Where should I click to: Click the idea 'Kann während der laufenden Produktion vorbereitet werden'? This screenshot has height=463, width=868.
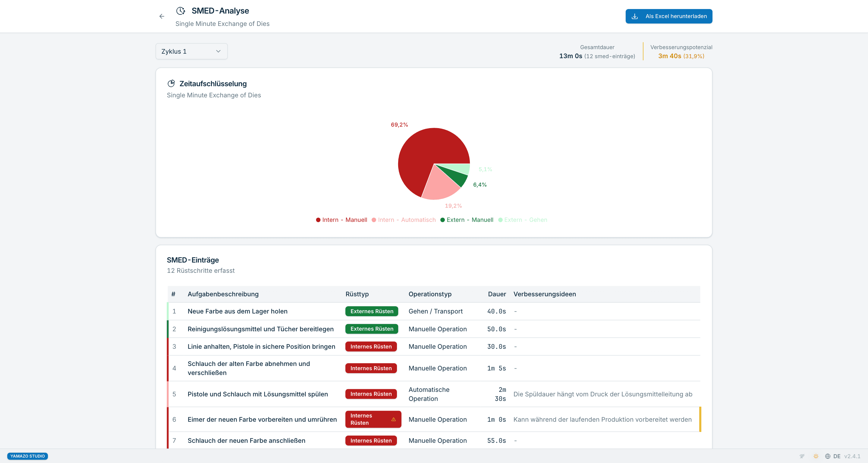click(x=602, y=419)
